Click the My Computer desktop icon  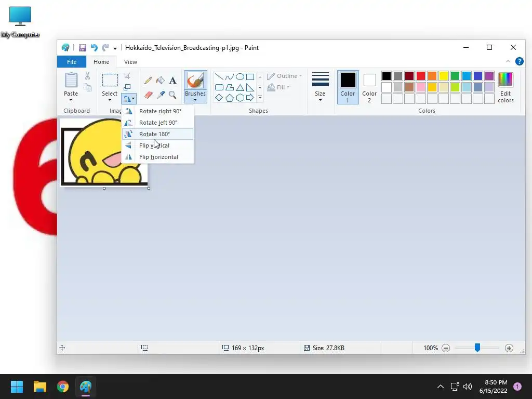click(20, 22)
